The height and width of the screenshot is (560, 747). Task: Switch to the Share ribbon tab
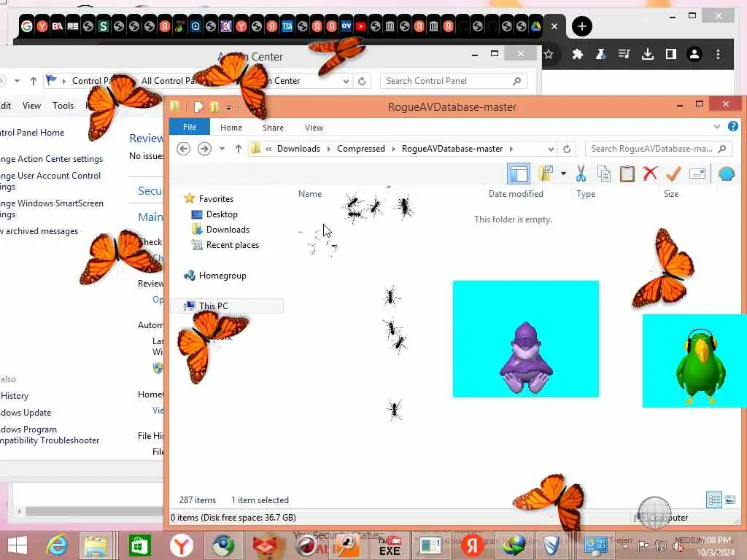click(273, 128)
